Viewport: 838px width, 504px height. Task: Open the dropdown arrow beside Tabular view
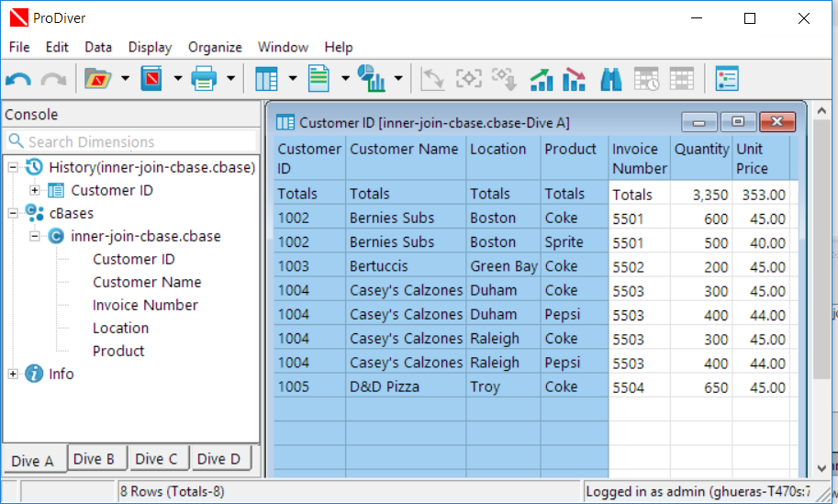point(293,79)
